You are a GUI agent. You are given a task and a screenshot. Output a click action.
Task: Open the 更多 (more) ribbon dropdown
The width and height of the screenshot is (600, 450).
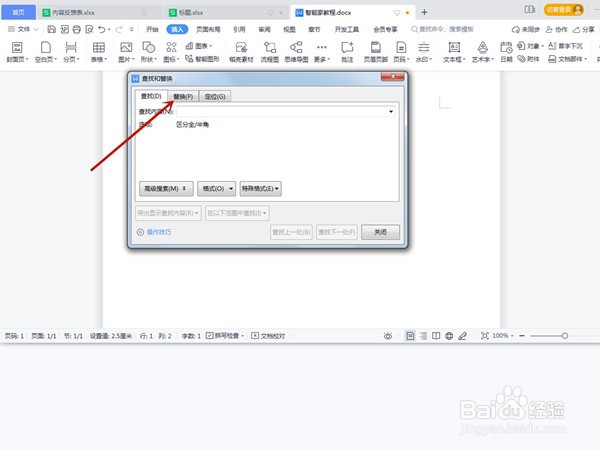coord(322,52)
